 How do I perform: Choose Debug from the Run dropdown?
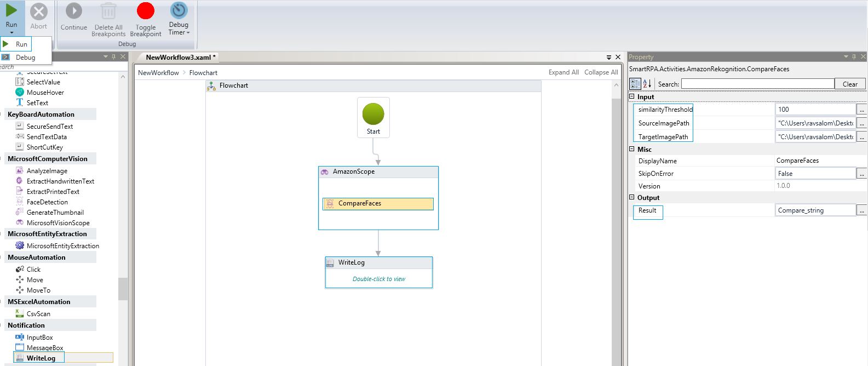[x=25, y=58]
